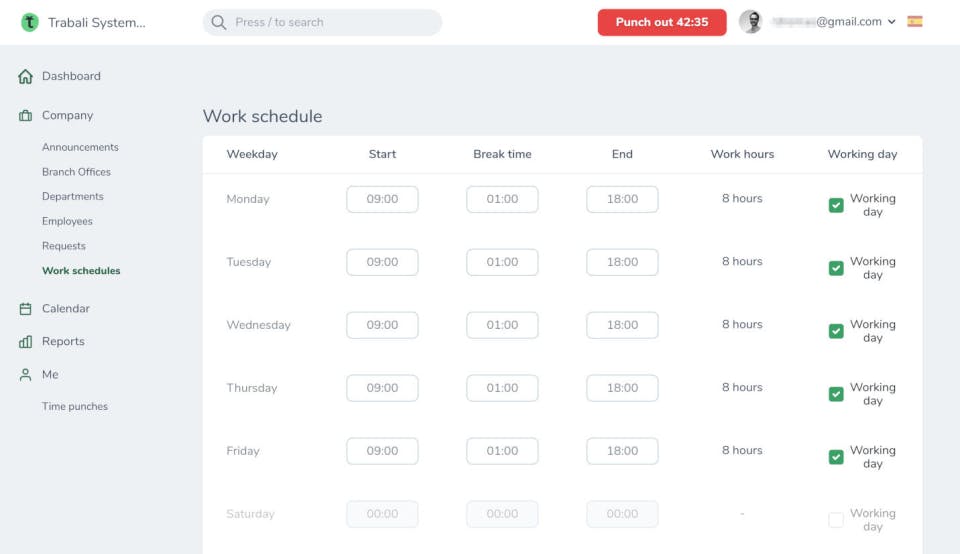
Task: Go to Branch Offices in sidebar
Action: [76, 172]
